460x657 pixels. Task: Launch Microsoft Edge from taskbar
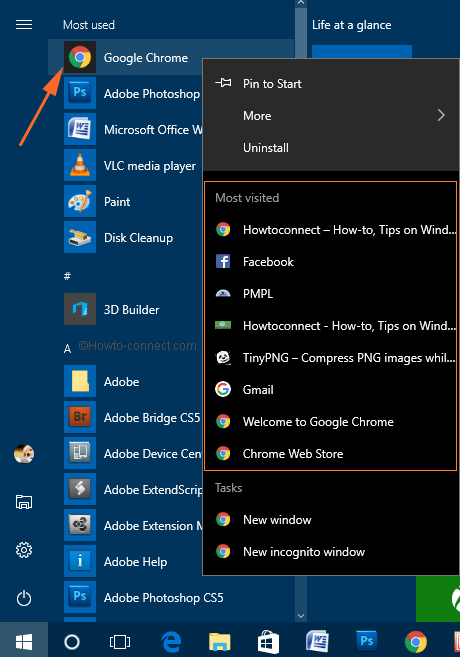tap(171, 641)
